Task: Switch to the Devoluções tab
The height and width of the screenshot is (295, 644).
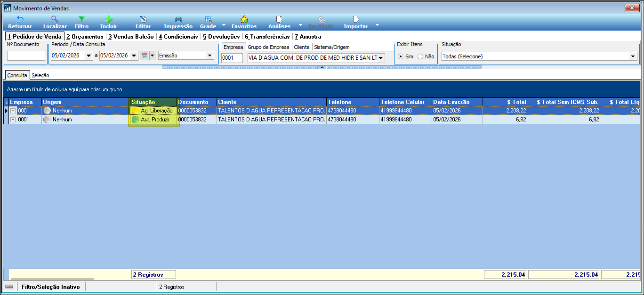Action: click(221, 36)
